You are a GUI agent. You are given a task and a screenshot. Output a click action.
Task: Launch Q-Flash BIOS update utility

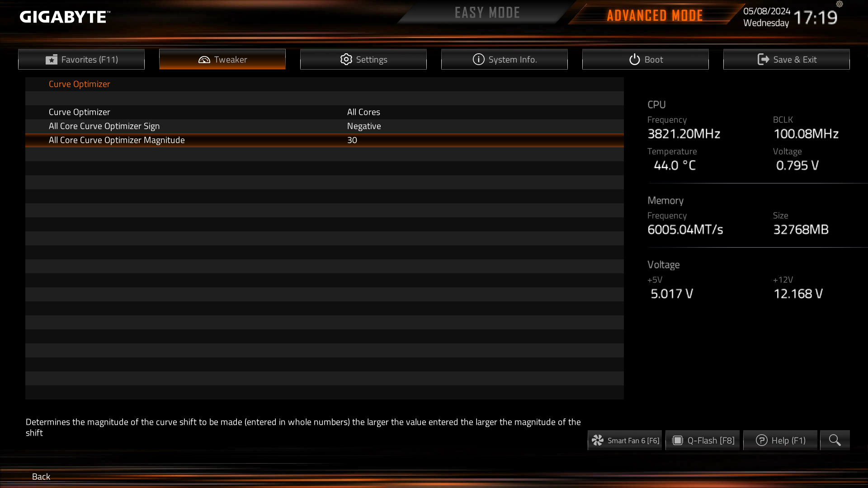[x=703, y=440]
